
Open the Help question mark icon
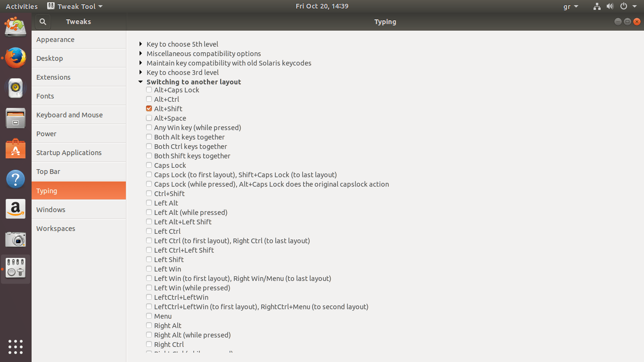point(16,179)
